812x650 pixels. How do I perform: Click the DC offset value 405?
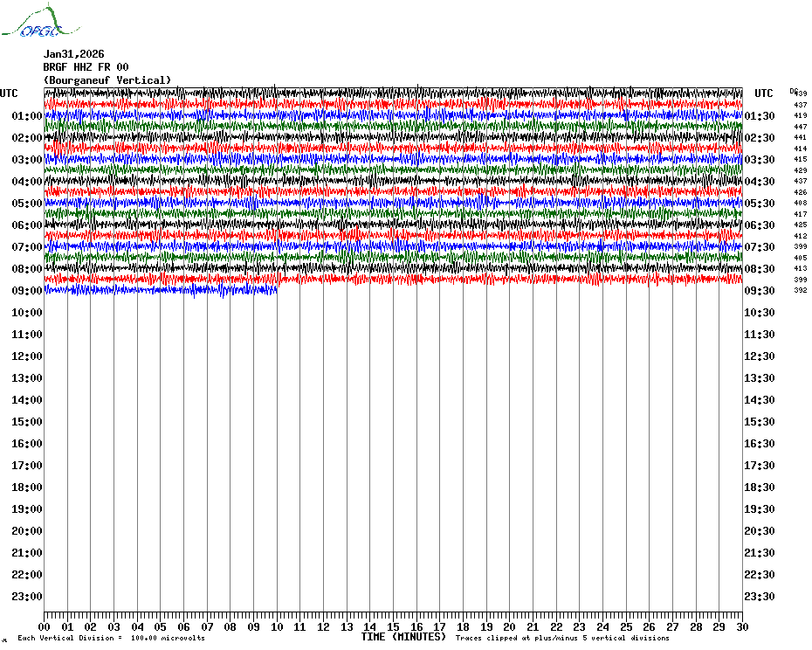801,258
